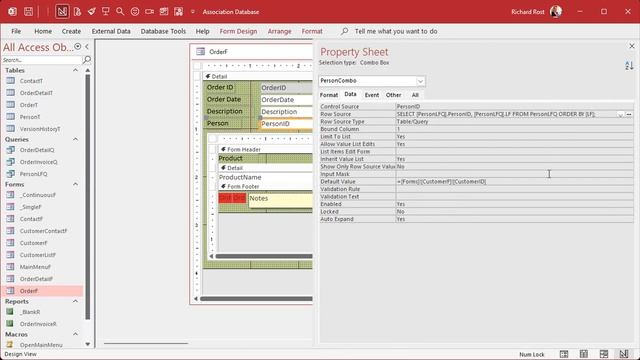The width and height of the screenshot is (640, 360).
Task: Open the OrderInvoiceR report
Action: click(x=38, y=324)
